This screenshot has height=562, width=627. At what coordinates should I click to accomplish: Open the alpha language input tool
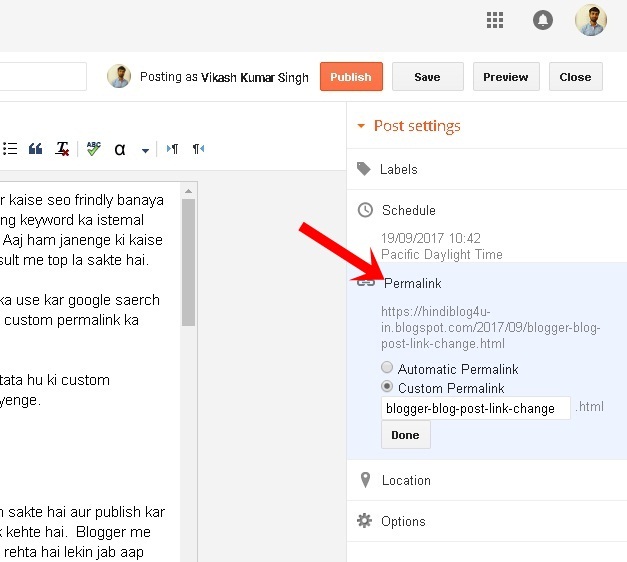point(120,149)
